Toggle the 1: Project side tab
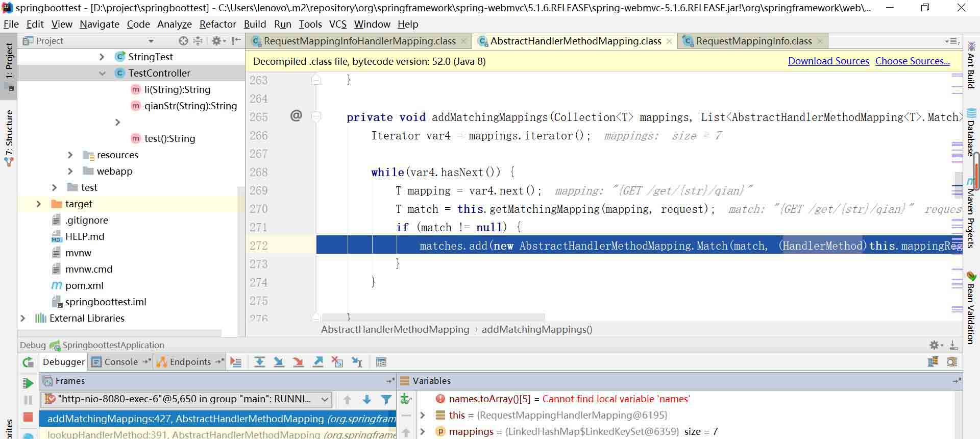 (x=9, y=66)
